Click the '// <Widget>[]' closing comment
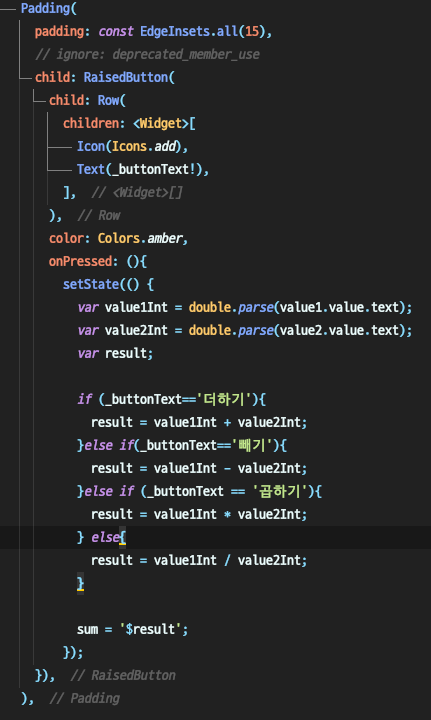The height and width of the screenshot is (720, 431). tap(137, 192)
